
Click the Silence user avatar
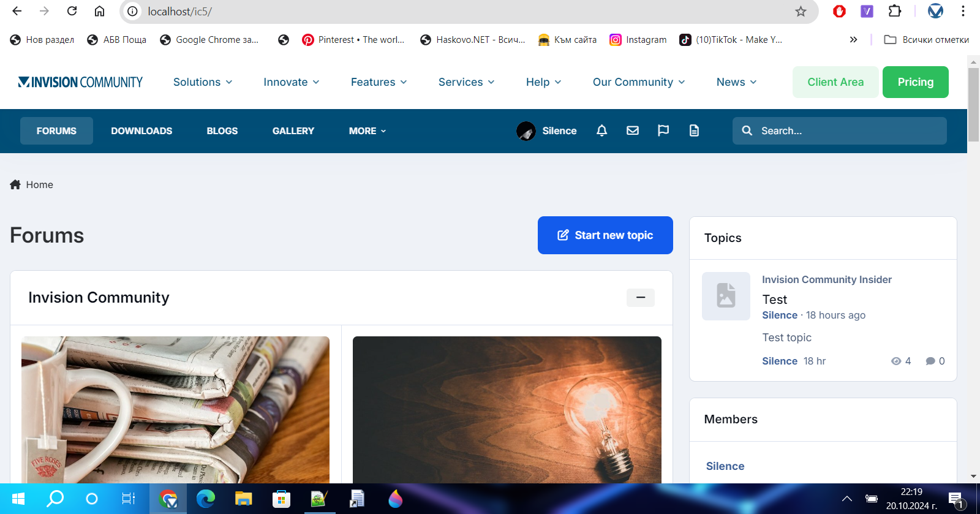[x=526, y=130]
